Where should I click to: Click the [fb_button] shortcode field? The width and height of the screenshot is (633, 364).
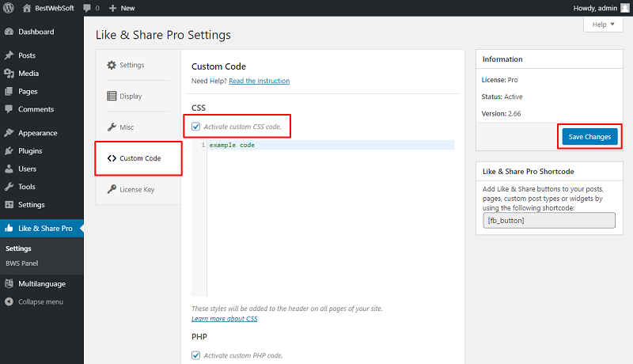pos(549,220)
